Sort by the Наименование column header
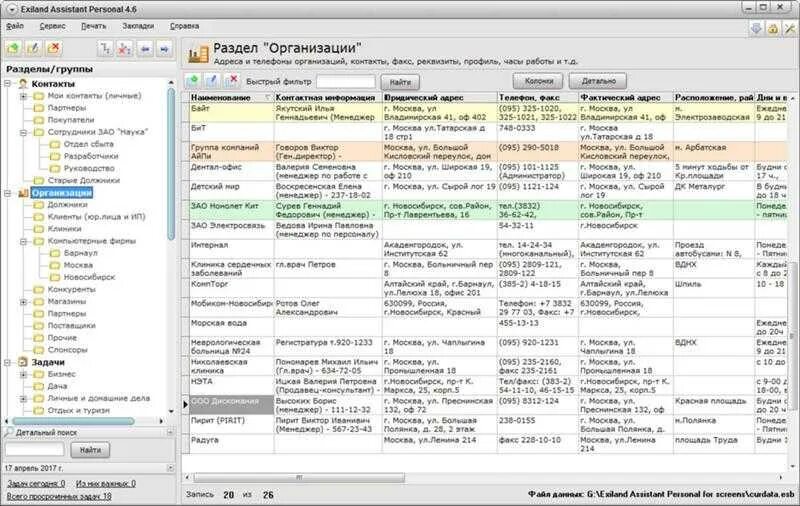800x506 pixels. tap(231, 97)
